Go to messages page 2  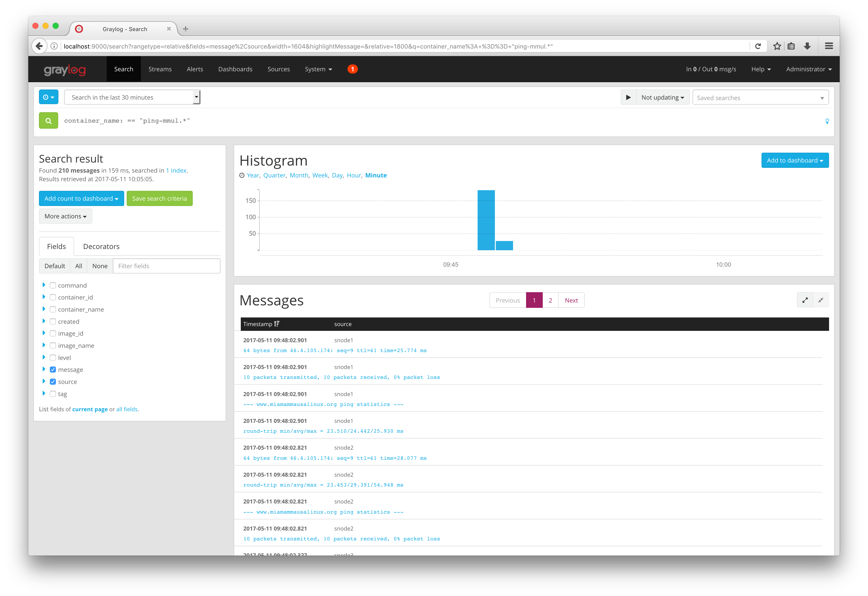click(550, 300)
